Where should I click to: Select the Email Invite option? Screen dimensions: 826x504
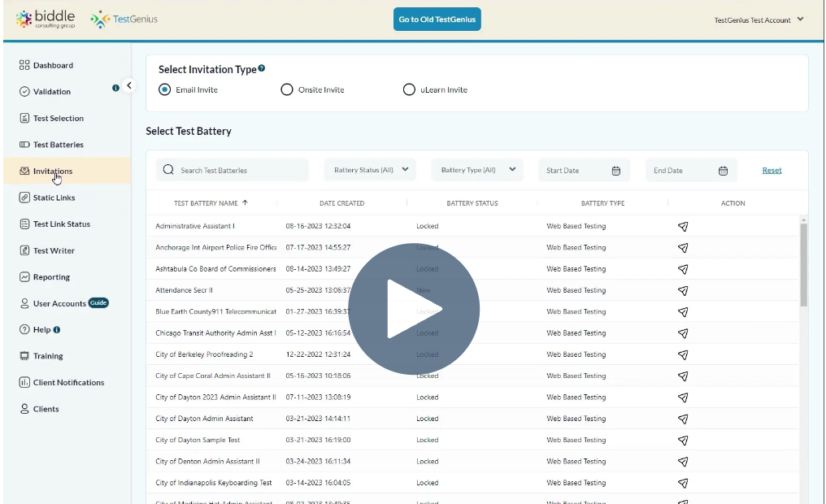coord(165,89)
